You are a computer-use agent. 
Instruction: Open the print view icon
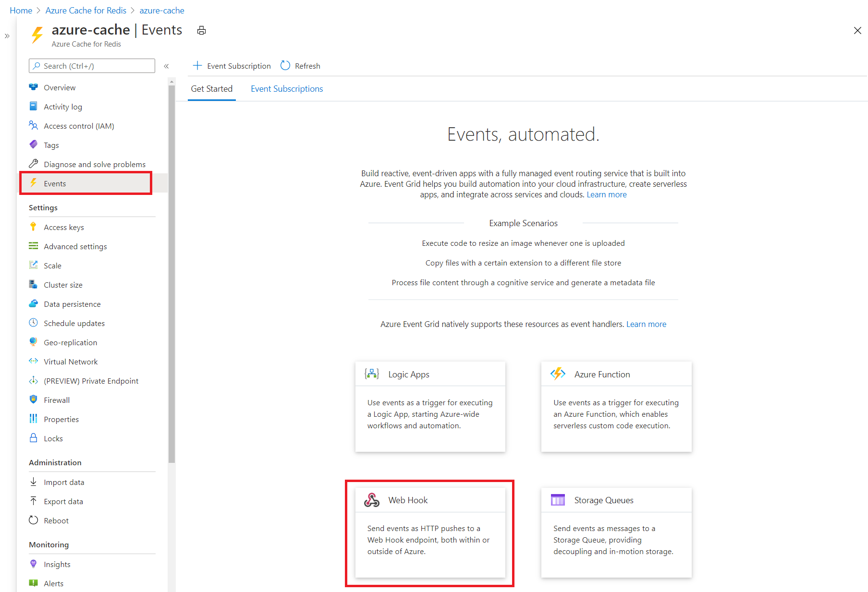click(201, 30)
